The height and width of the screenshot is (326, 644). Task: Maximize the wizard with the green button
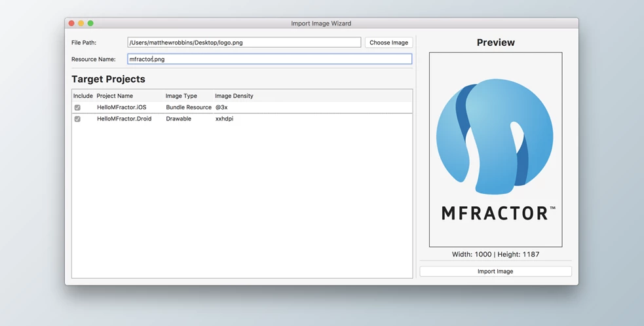90,24
